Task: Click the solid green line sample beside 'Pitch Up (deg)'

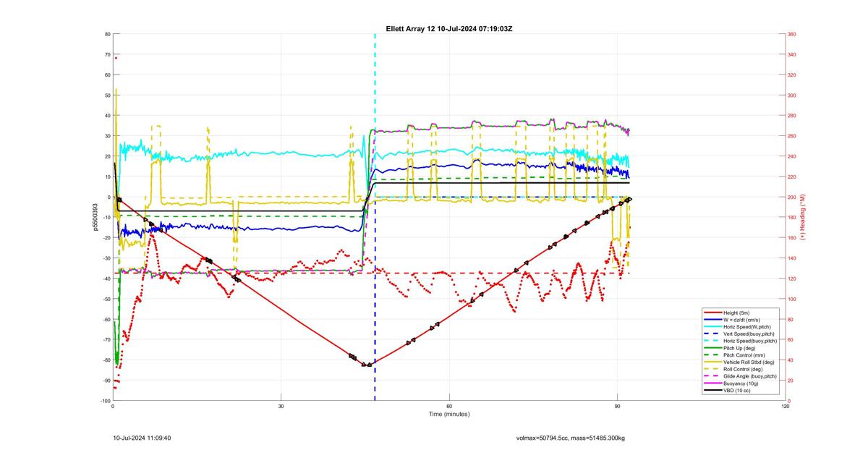Action: pos(713,348)
